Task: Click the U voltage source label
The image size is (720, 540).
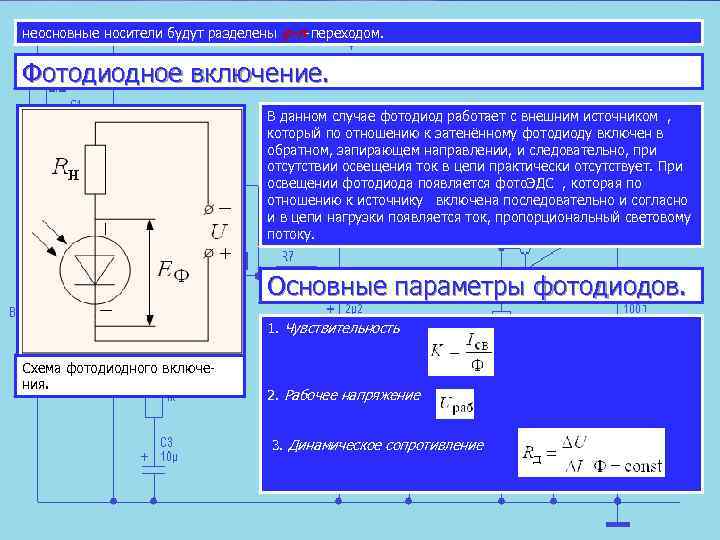Action: pyautogui.click(x=218, y=231)
